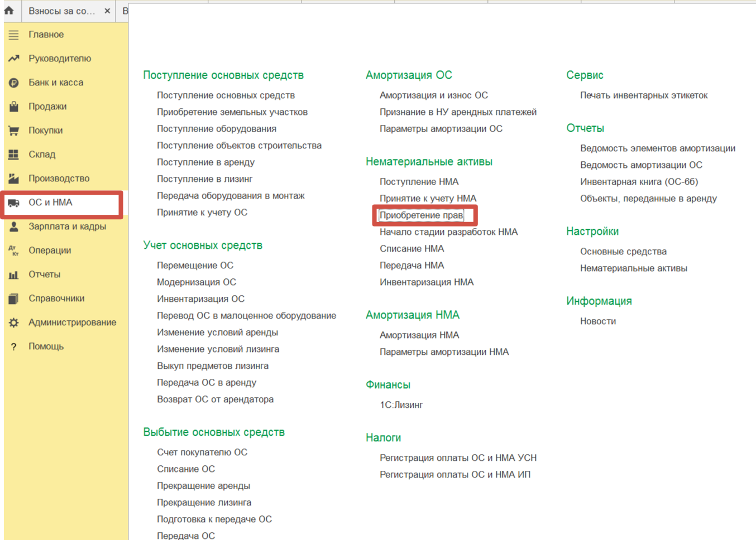
Task: Switch to the Взносы за со... tab
Action: coord(62,11)
